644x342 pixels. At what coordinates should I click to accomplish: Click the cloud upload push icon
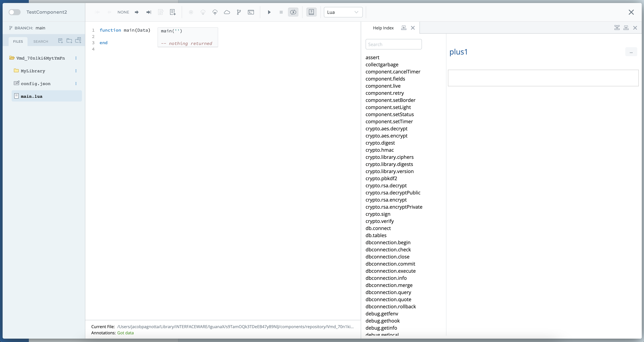click(215, 12)
